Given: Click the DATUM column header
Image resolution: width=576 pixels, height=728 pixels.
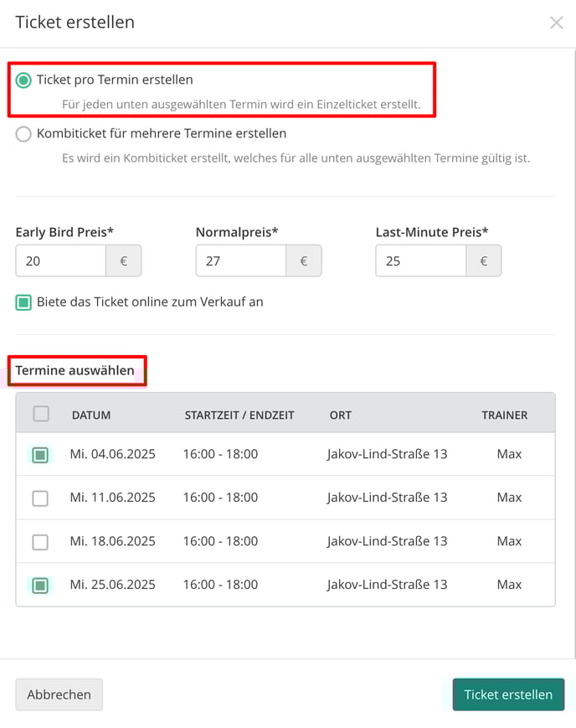Looking at the screenshot, I should (x=91, y=415).
